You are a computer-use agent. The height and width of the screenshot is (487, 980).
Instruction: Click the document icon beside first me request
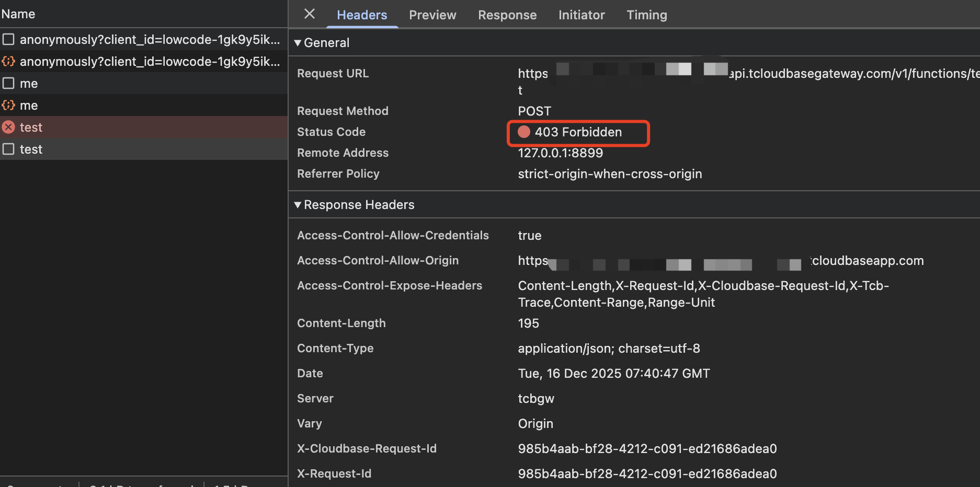[x=8, y=84]
